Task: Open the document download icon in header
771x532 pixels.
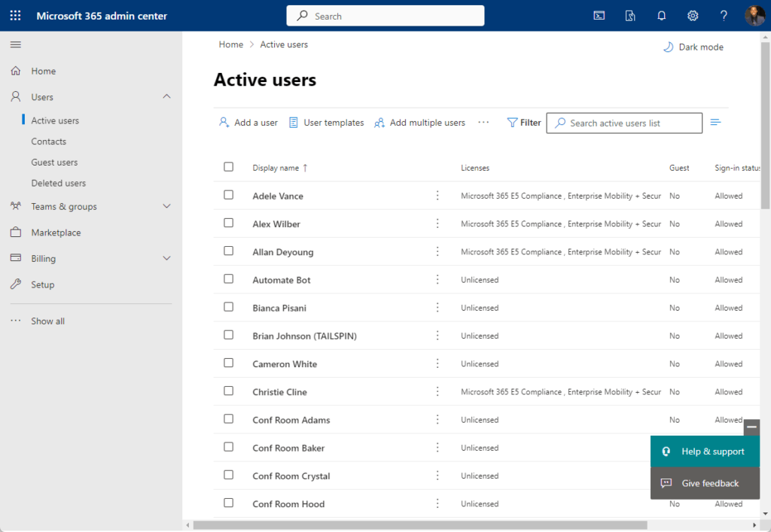Action: (630, 16)
